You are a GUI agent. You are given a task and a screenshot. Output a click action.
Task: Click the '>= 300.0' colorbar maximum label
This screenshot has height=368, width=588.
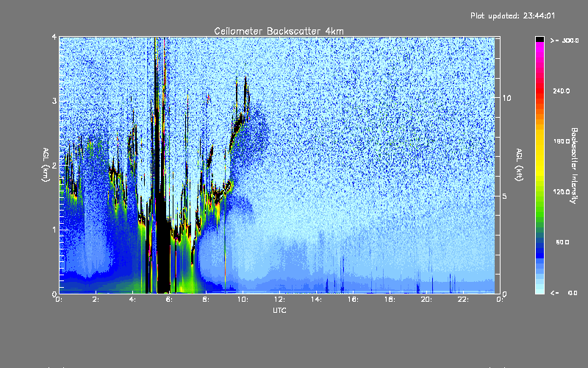click(564, 40)
